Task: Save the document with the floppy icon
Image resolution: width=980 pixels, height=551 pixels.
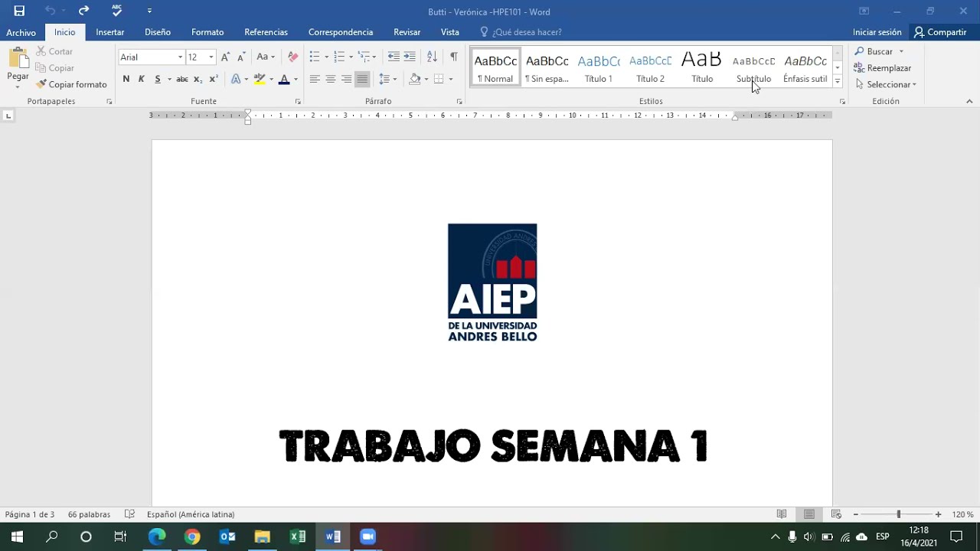Action: tap(19, 11)
